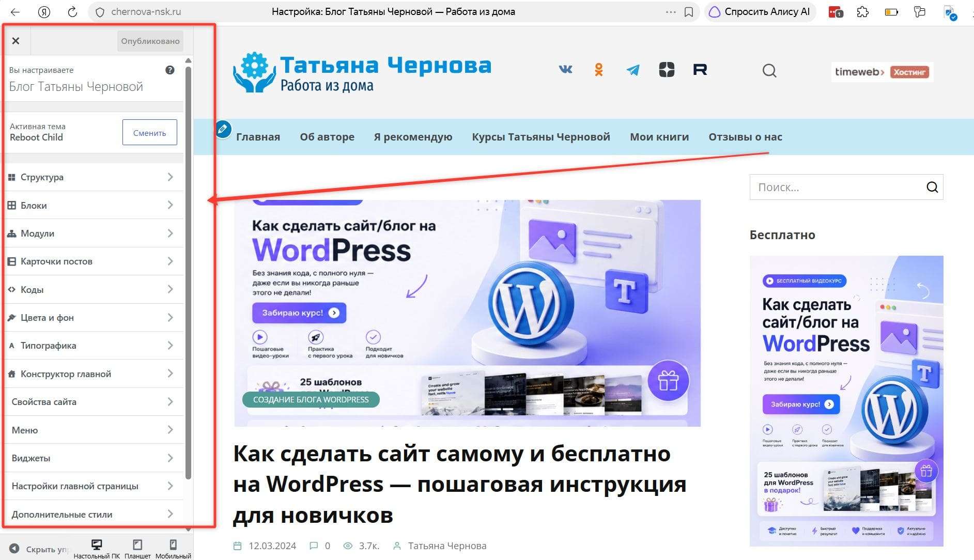Click the browser back arrow
The width and height of the screenshot is (974, 560).
pos(15,12)
